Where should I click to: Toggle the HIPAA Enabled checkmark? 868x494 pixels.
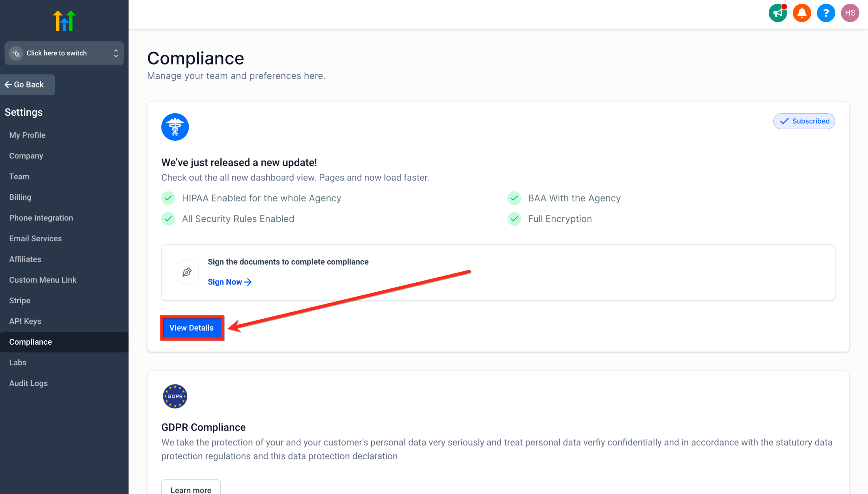point(168,198)
